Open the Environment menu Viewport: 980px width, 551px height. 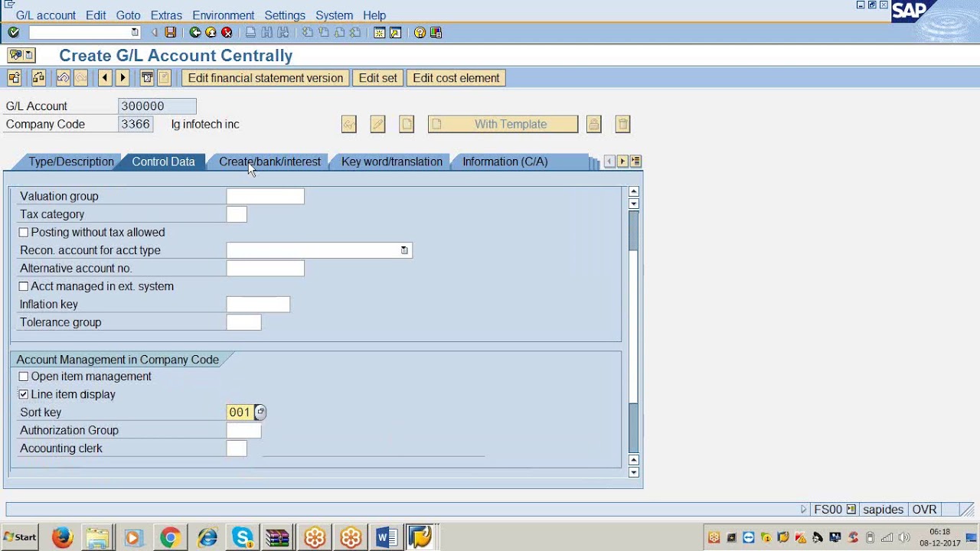click(223, 15)
